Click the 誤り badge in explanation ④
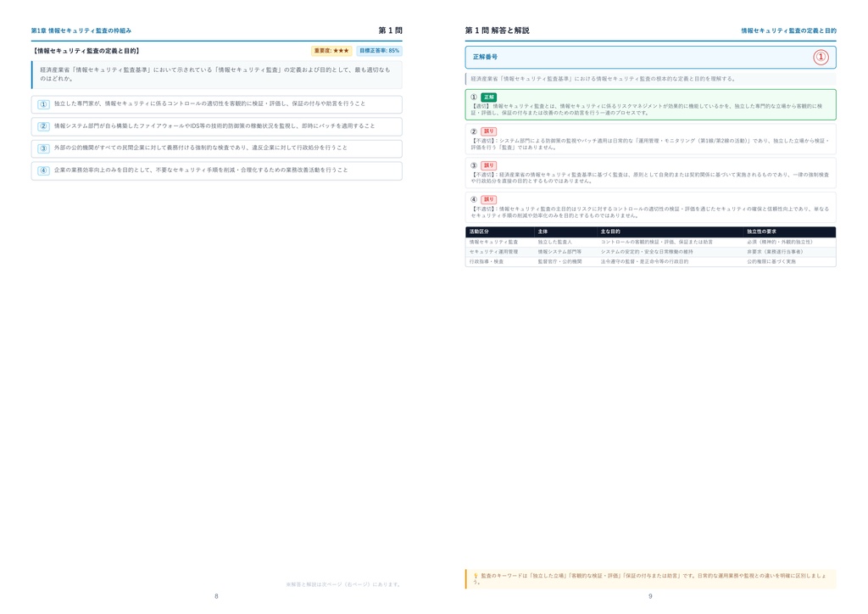Image resolution: width=868 pixels, height=614 pixels. click(x=489, y=199)
